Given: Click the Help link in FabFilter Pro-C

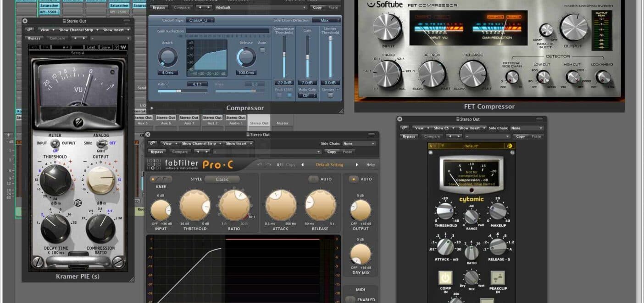Looking at the screenshot, I should [x=370, y=164].
